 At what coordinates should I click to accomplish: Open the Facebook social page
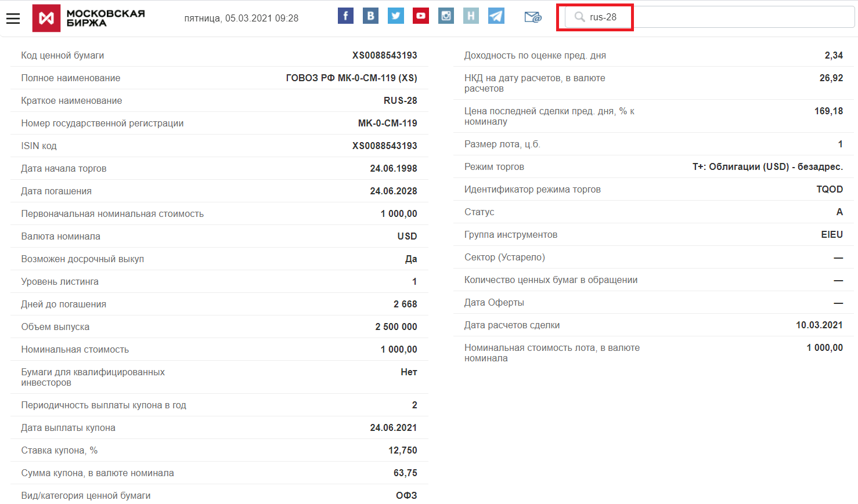[x=345, y=16]
